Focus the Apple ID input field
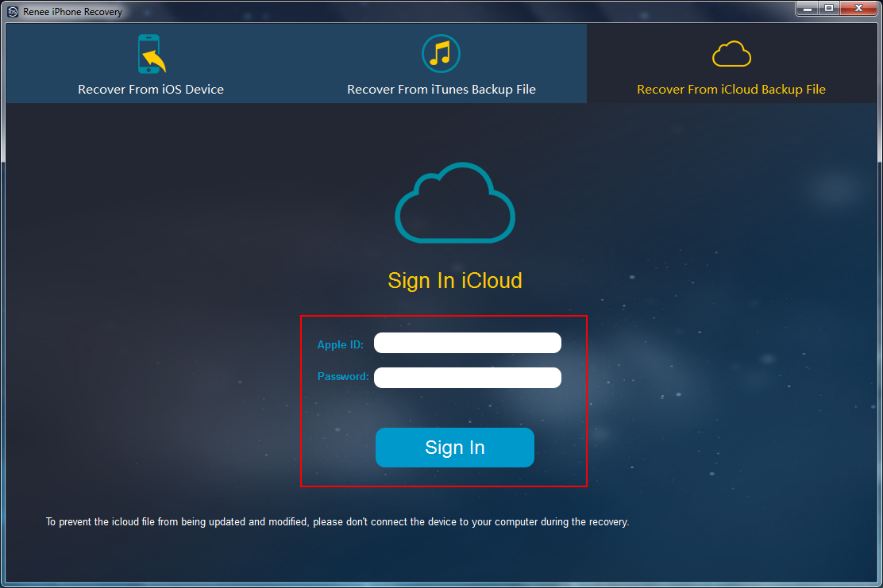The width and height of the screenshot is (883, 588). (x=468, y=343)
